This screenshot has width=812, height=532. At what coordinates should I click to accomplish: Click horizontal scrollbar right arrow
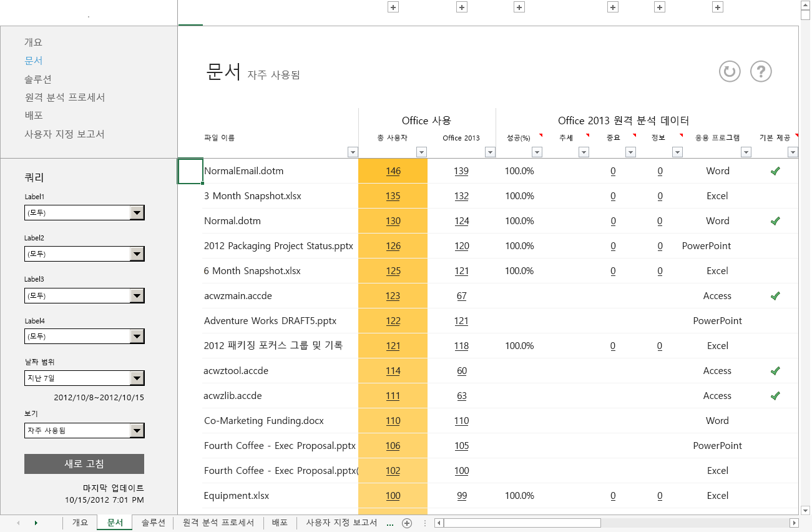[x=794, y=523]
